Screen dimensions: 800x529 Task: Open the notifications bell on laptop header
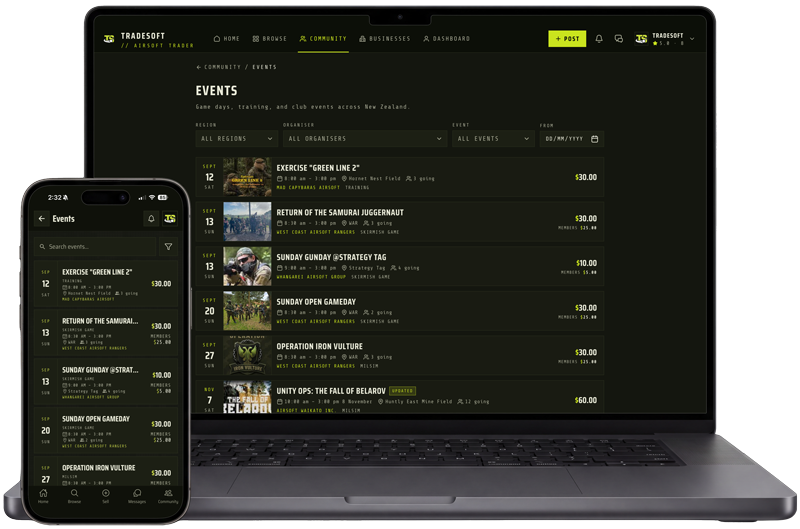[599, 39]
